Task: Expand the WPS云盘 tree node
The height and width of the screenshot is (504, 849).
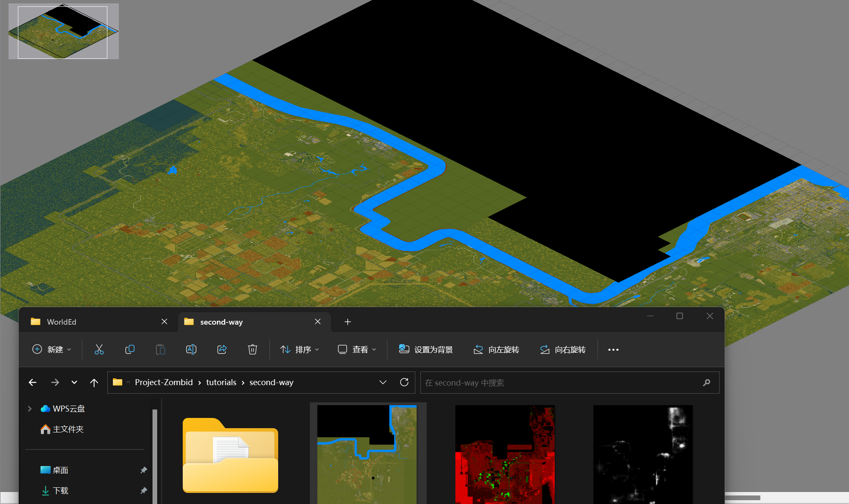Action: 29,409
